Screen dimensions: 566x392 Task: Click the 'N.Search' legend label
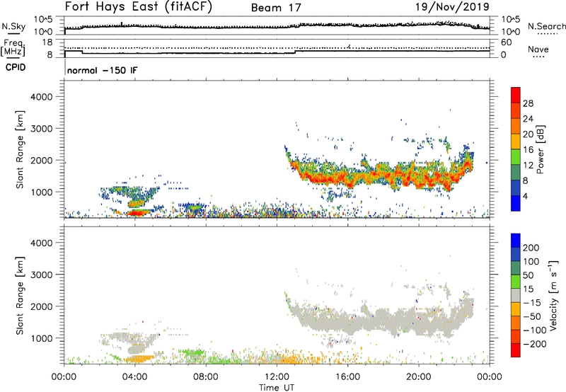pyautogui.click(x=546, y=26)
